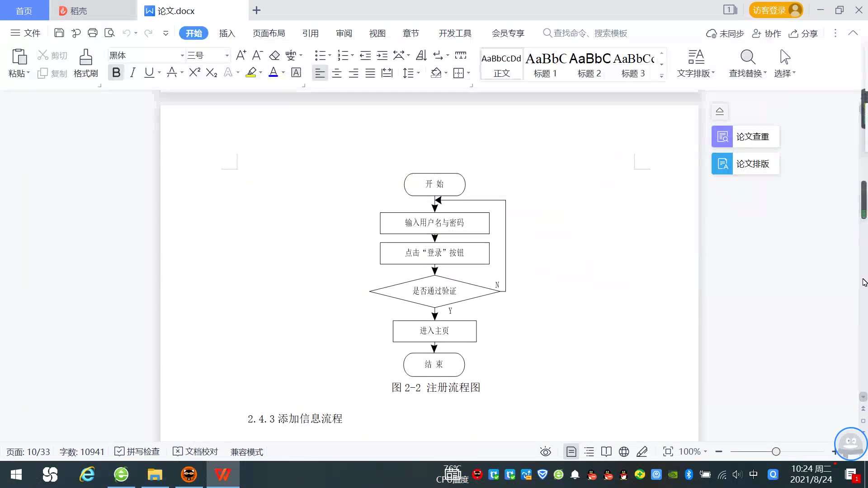Toggle Bold formatting

point(116,72)
